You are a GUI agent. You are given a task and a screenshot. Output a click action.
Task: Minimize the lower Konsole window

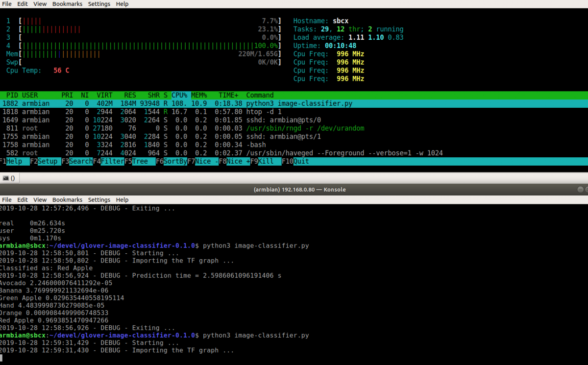(x=580, y=189)
